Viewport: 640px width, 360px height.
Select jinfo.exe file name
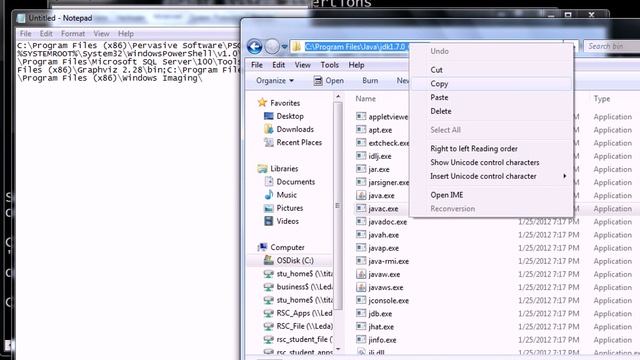coord(382,340)
